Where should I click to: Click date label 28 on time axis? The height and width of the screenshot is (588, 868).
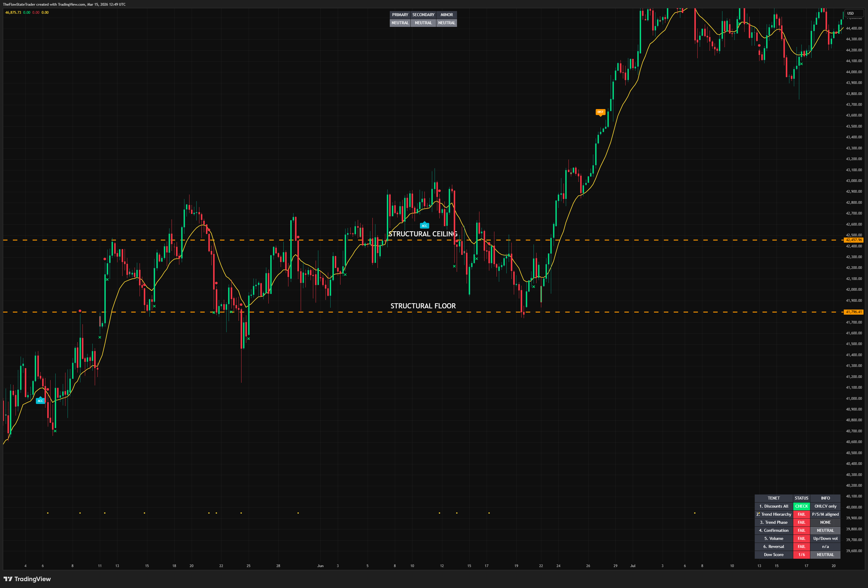[278, 566]
